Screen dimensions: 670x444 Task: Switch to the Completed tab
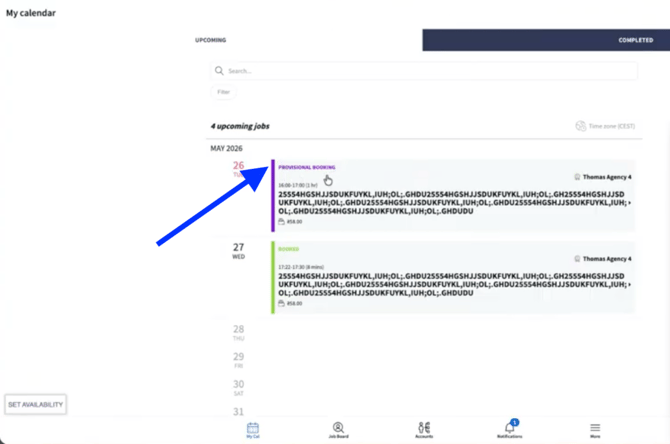click(635, 40)
